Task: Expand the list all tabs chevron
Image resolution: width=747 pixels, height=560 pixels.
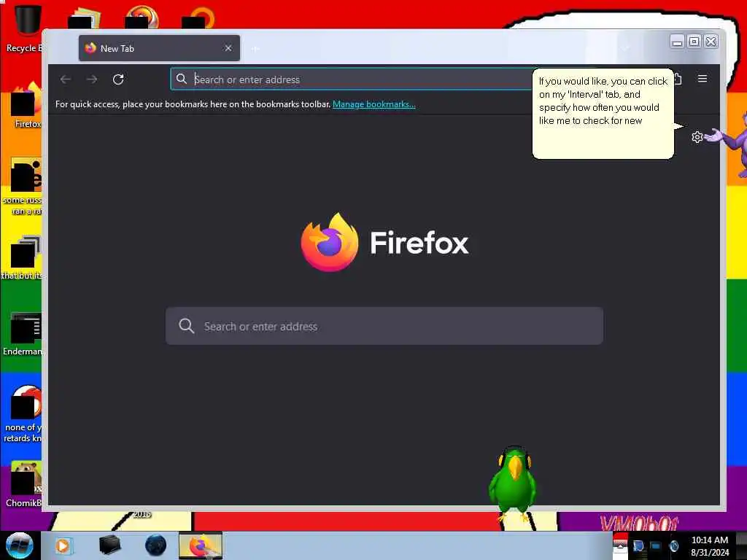Action: click(625, 47)
